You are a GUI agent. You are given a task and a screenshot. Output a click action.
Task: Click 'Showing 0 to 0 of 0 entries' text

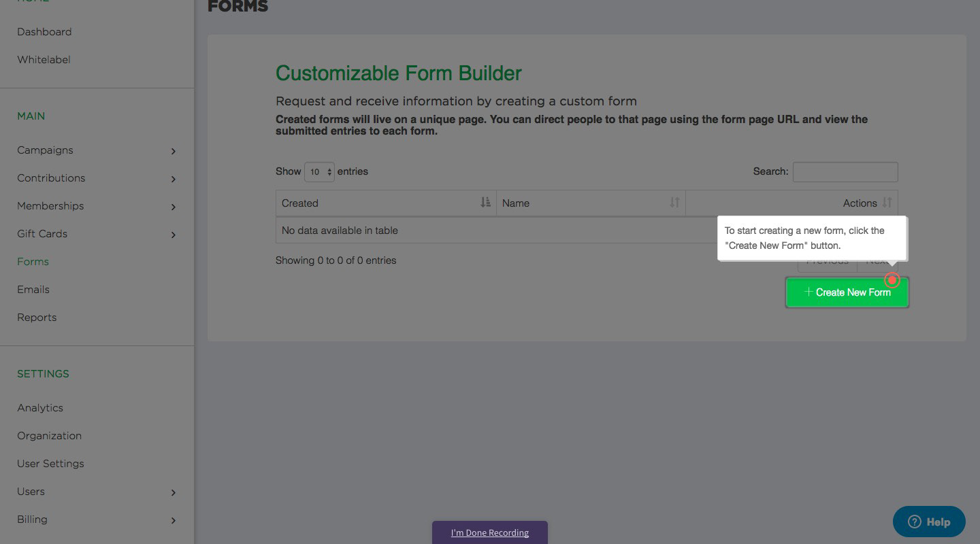pos(336,260)
